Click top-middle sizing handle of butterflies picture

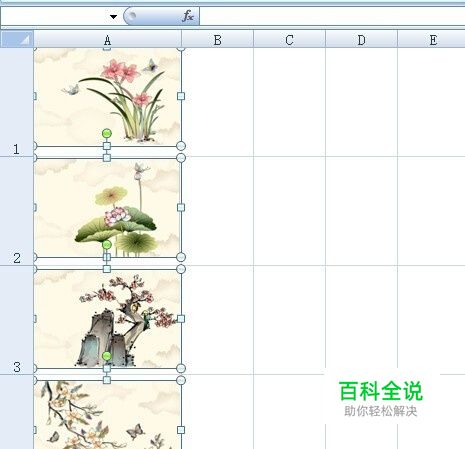click(107, 380)
